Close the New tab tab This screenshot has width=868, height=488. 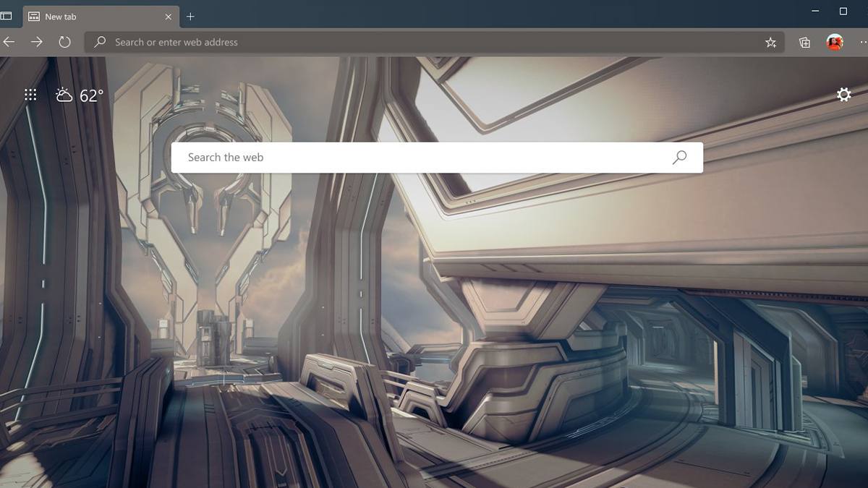[x=169, y=17]
